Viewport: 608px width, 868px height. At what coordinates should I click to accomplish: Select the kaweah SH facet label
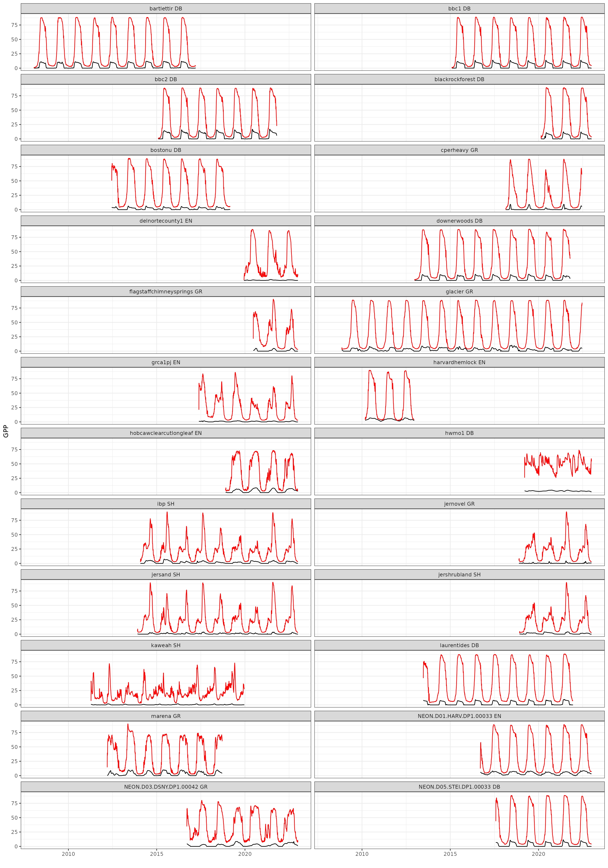pyautogui.click(x=166, y=645)
